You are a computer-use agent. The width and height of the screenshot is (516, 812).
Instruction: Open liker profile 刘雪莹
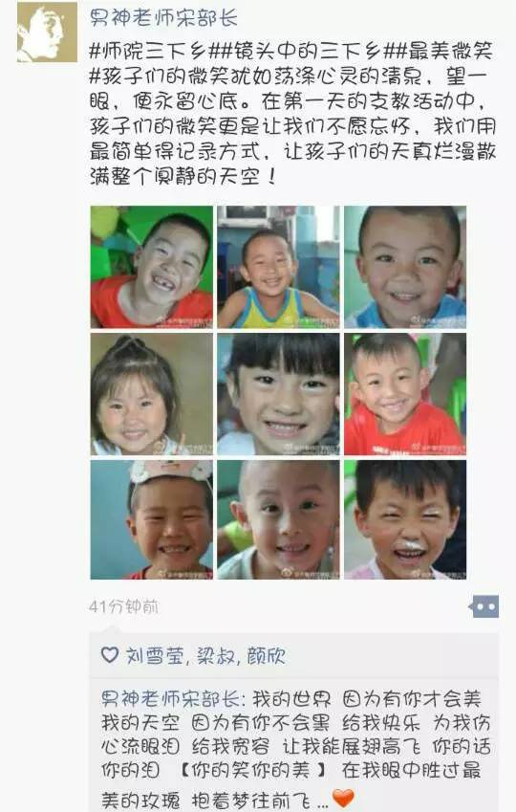click(x=155, y=655)
